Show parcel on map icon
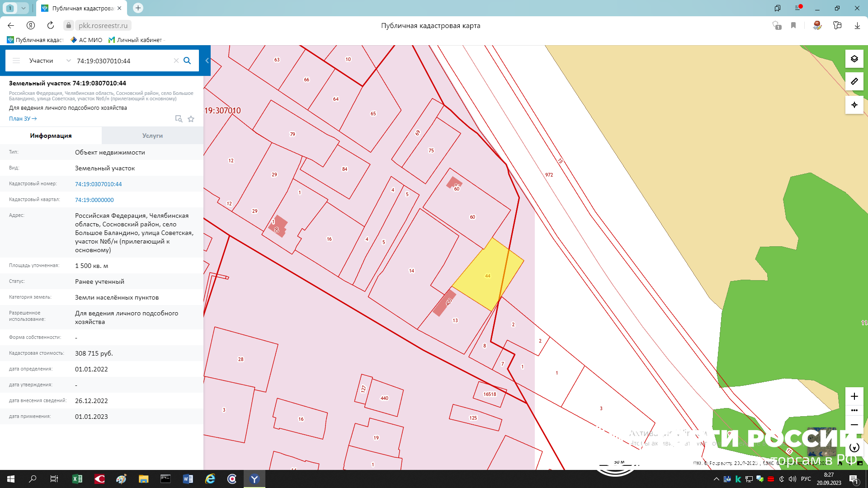The height and width of the screenshot is (488, 868). [x=179, y=119]
